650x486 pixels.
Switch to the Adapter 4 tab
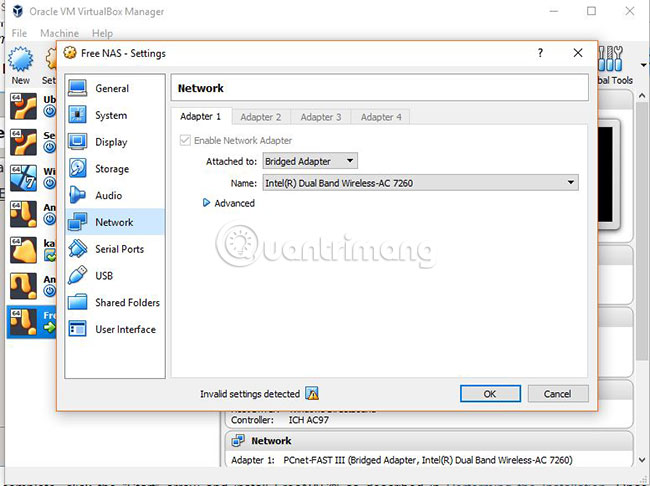click(x=381, y=117)
